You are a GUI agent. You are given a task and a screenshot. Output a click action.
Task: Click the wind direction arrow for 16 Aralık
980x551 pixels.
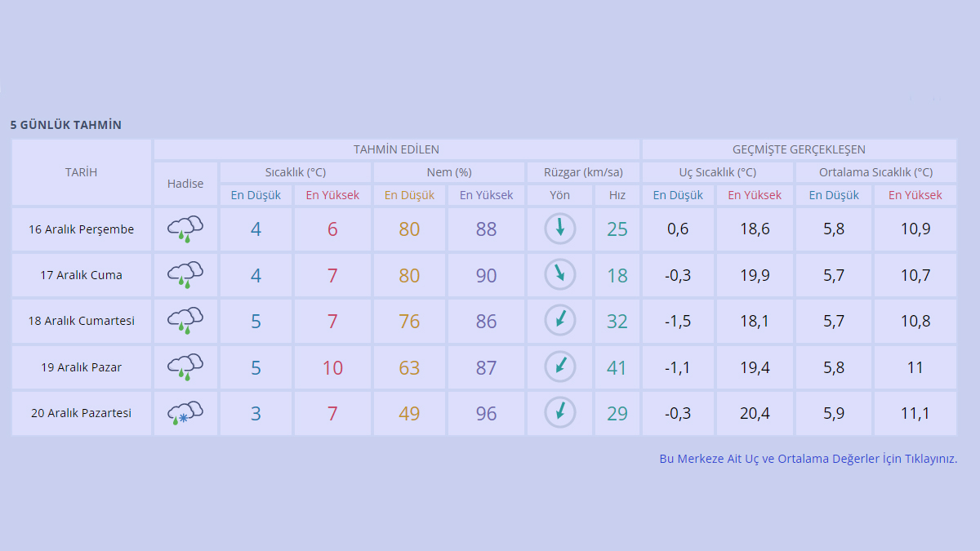(560, 229)
